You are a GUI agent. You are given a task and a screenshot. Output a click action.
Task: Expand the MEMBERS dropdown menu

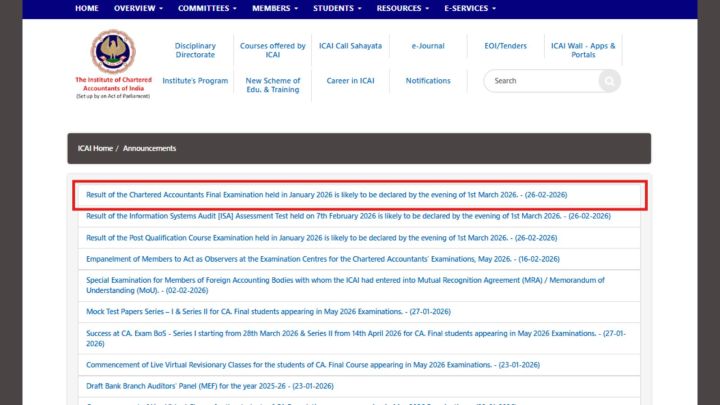click(275, 8)
